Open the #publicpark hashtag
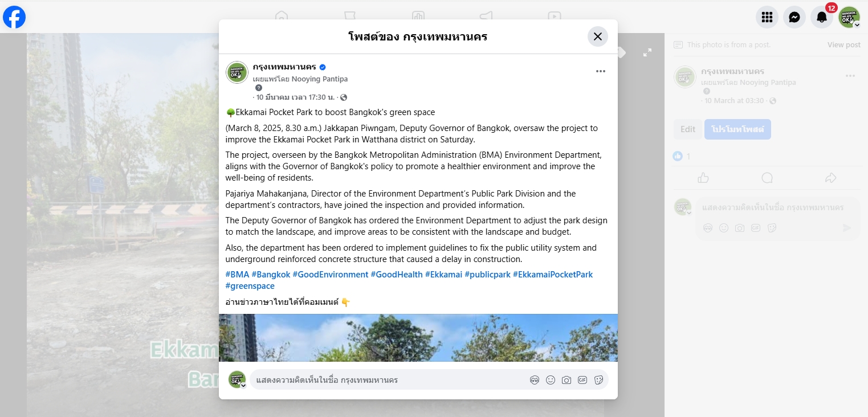 [x=487, y=275]
